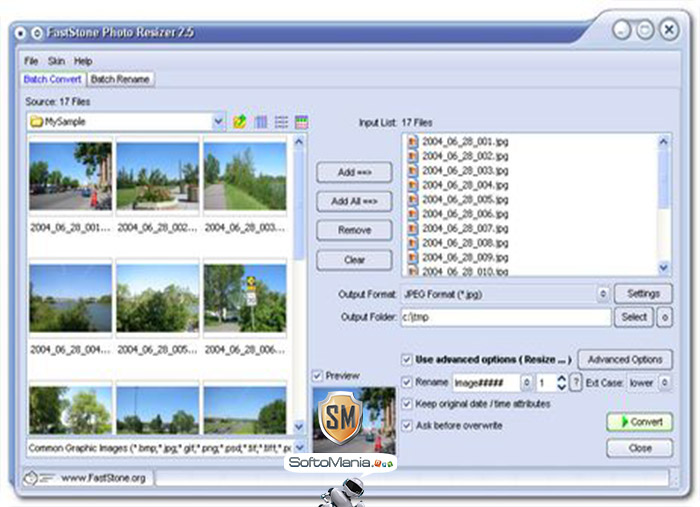
Task: Click the folder icon in MySample field
Action: [x=37, y=121]
